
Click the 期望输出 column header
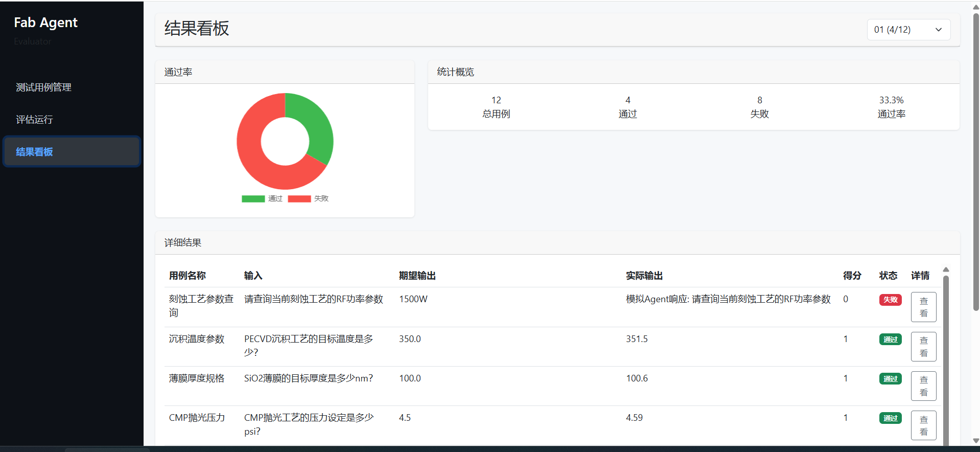pyautogui.click(x=417, y=276)
